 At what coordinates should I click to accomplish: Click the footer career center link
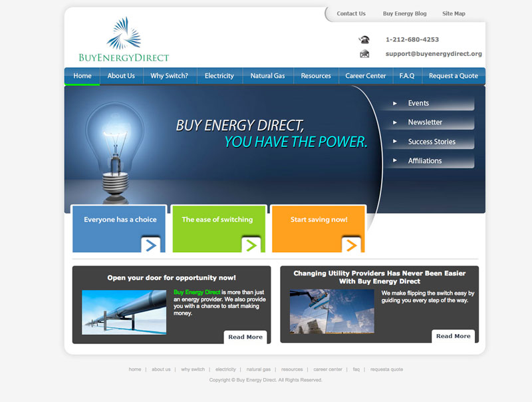pyautogui.click(x=328, y=369)
